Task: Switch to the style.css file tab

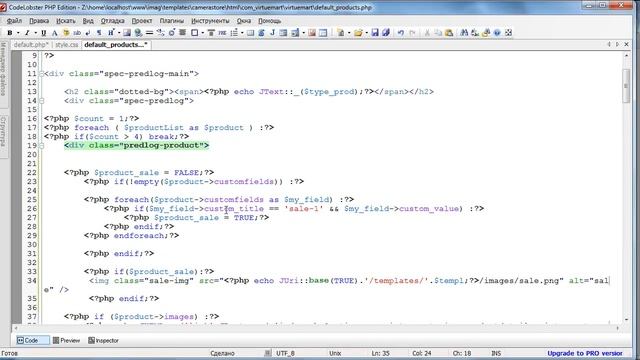Action: (67, 45)
